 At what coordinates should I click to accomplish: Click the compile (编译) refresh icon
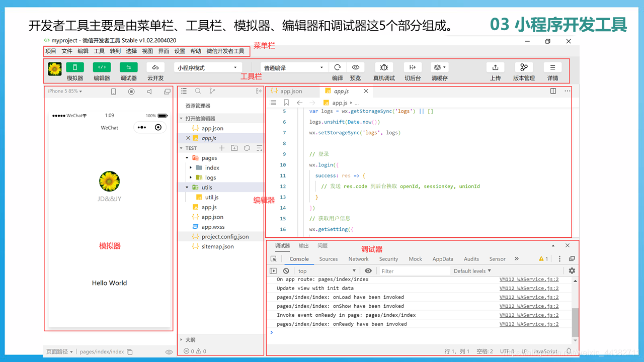(338, 67)
